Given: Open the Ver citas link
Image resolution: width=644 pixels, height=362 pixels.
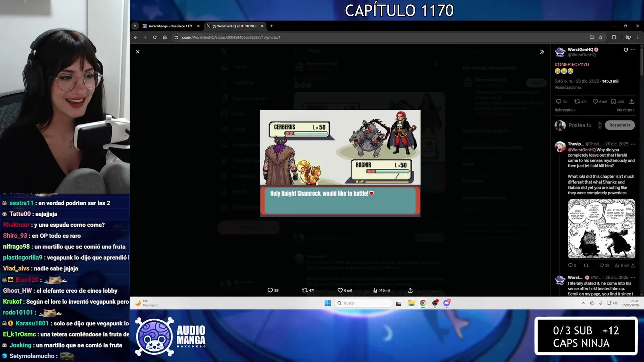Looking at the screenshot, I should tap(625, 110).
